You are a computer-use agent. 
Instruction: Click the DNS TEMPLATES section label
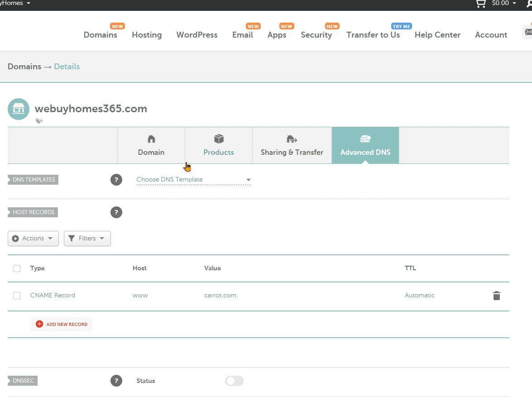pyautogui.click(x=33, y=180)
